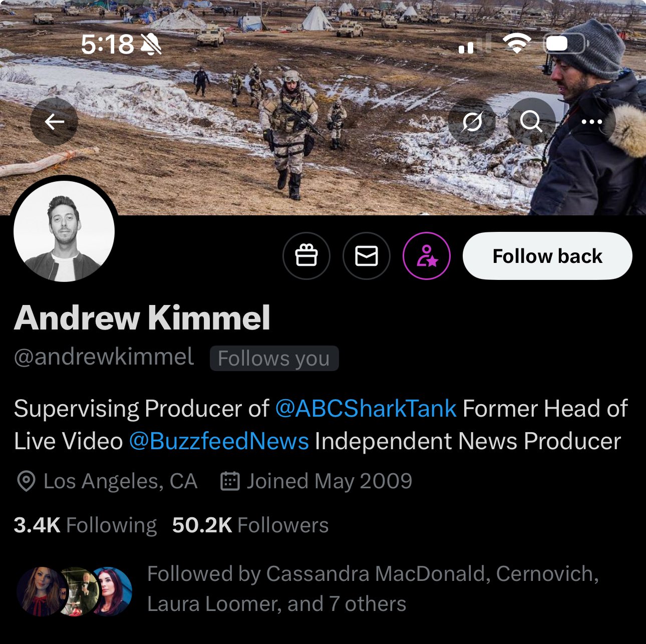Tap the gift subscription icon
This screenshot has height=644, width=646.
coord(306,256)
